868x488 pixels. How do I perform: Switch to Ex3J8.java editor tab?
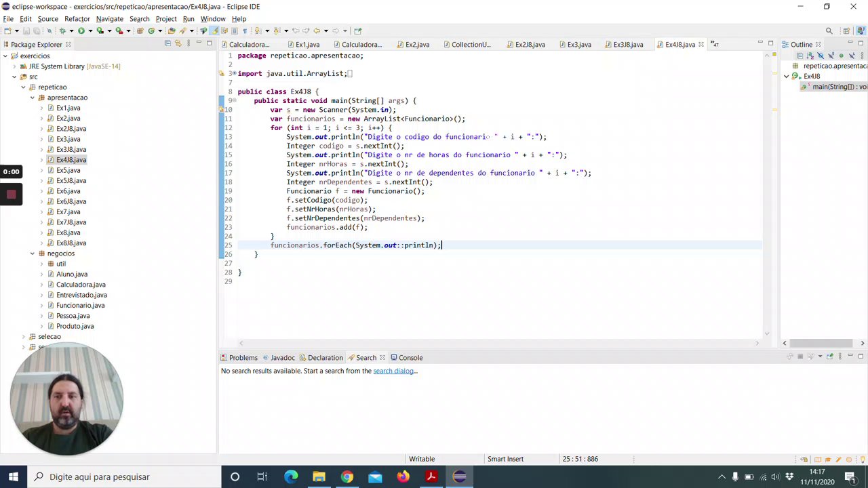[x=628, y=45]
